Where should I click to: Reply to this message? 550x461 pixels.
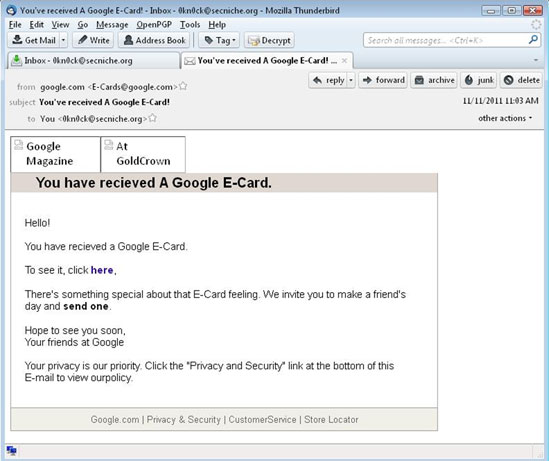(328, 80)
